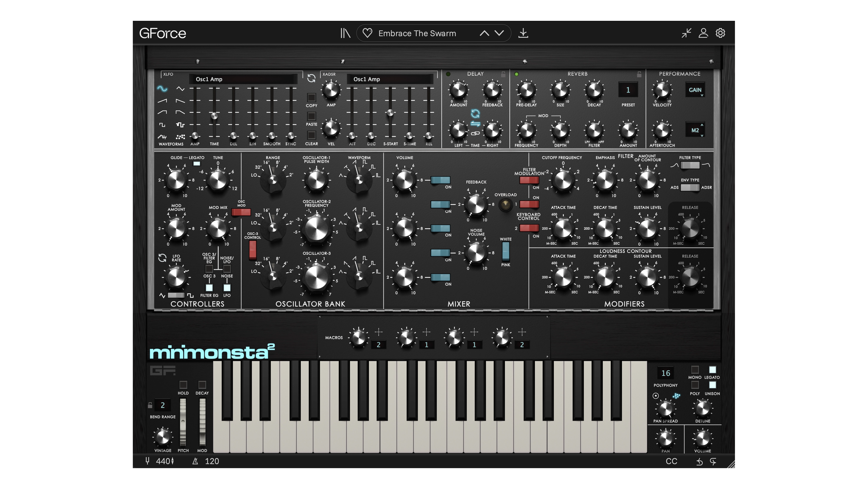
Task: Select the triangle XLFO waveform
Action: coord(180,89)
